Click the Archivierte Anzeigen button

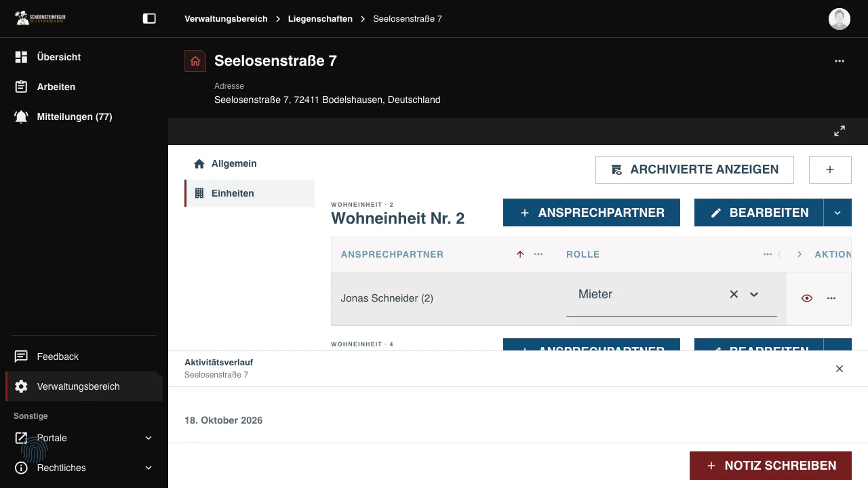tap(694, 169)
